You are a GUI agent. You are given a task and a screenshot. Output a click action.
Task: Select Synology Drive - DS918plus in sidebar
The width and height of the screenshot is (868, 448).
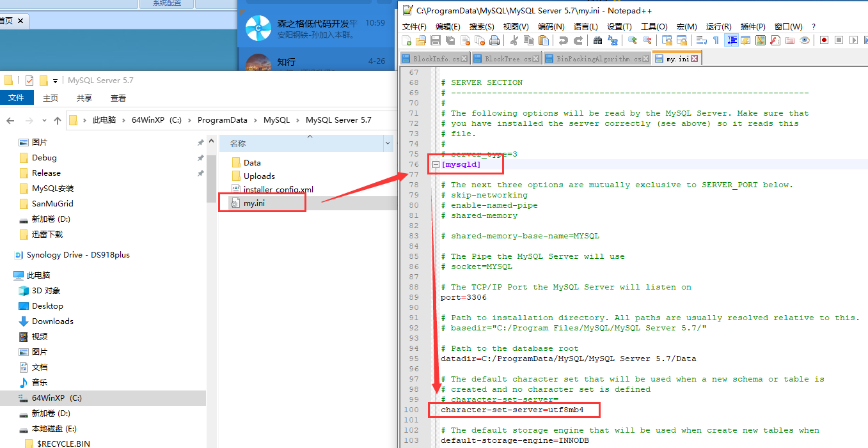pyautogui.click(x=78, y=255)
